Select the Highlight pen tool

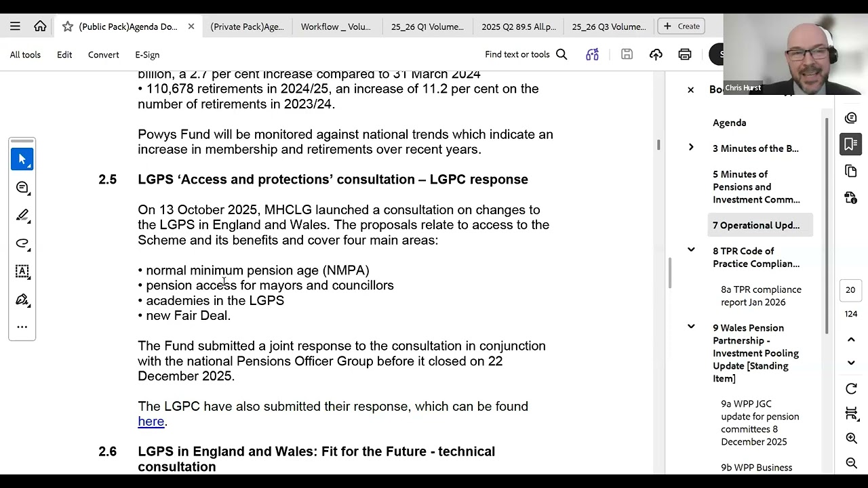pos(22,216)
